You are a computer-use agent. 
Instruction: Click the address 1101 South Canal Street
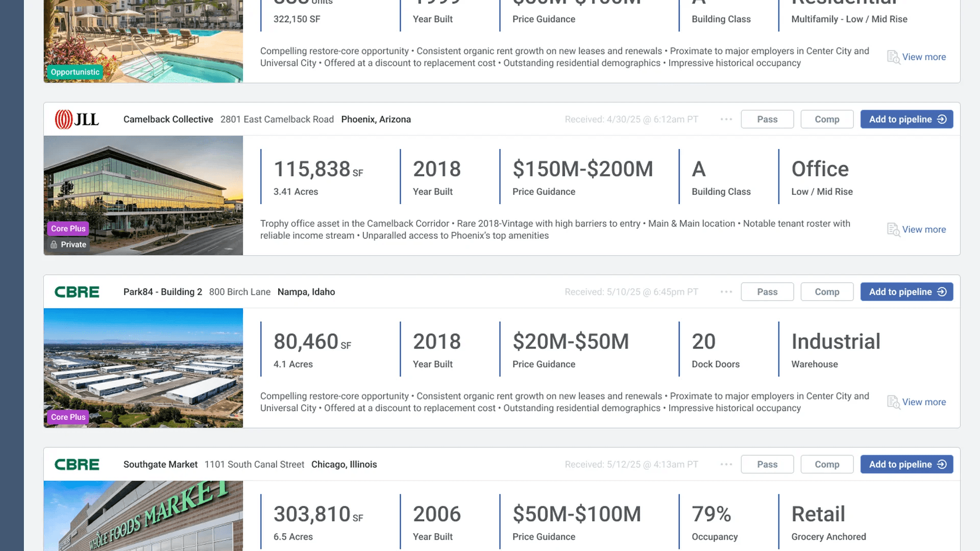pyautogui.click(x=254, y=464)
